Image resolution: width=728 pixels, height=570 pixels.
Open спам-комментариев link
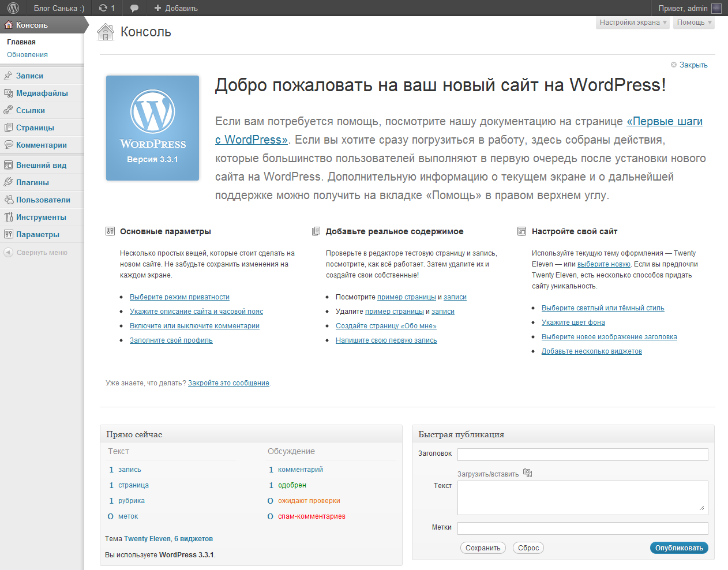(312, 516)
